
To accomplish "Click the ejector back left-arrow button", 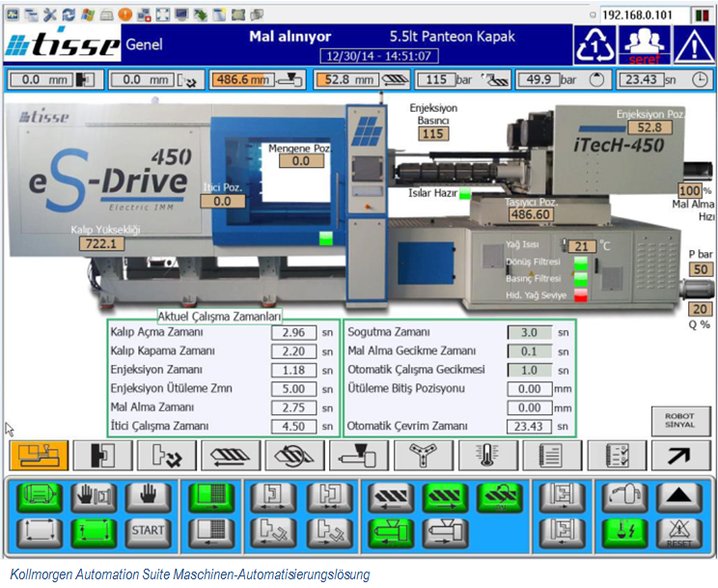I will [274, 533].
